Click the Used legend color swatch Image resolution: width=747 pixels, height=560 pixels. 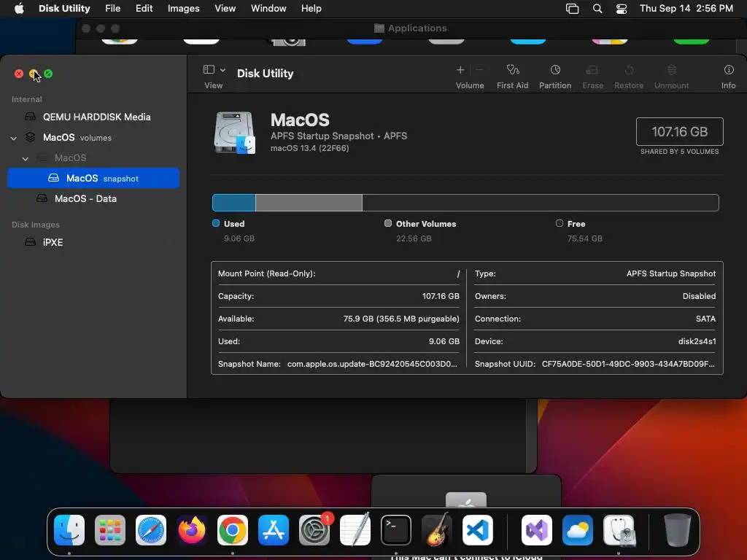pyautogui.click(x=216, y=223)
